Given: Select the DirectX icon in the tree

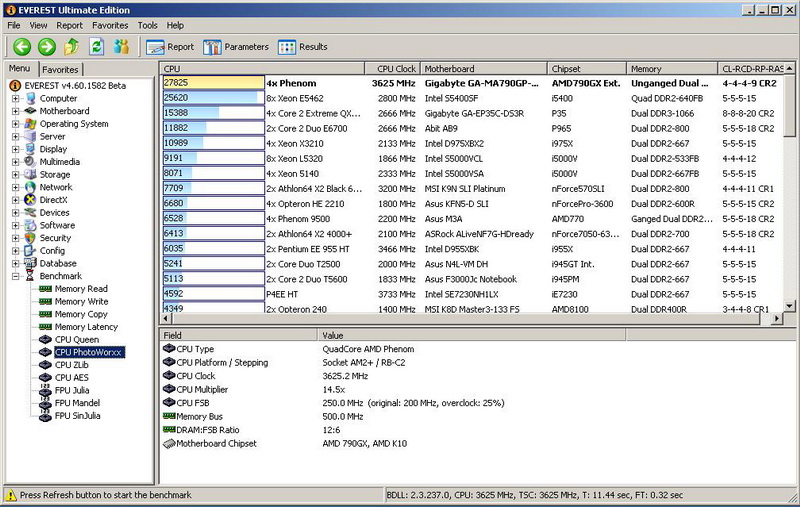Looking at the screenshot, I should pyautogui.click(x=31, y=200).
